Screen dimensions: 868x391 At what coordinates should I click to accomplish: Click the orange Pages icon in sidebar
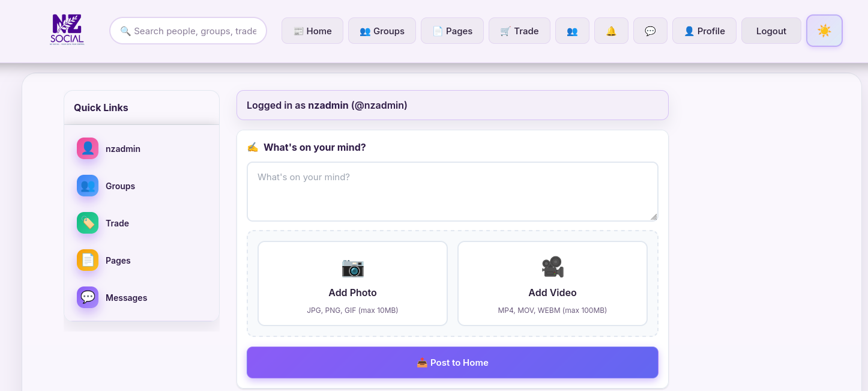pos(88,260)
